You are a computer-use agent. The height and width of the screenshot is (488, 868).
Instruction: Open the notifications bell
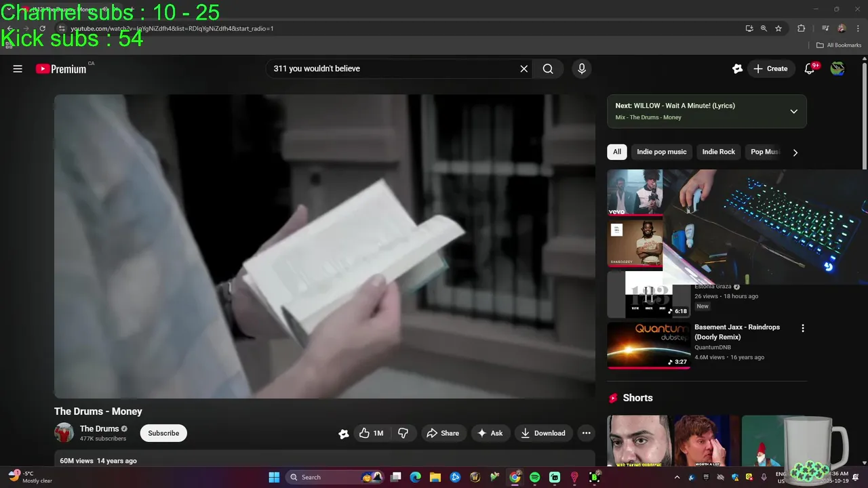tap(809, 68)
